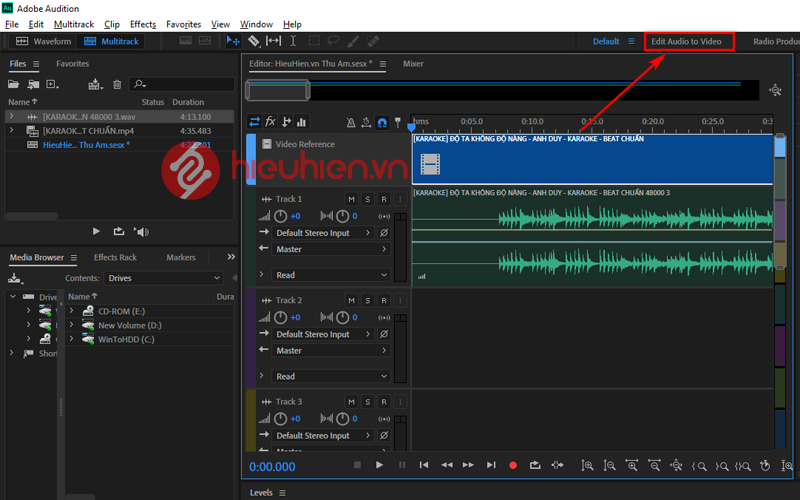Viewport: 800px width, 500px height.
Task: Click Track 3 volume knob
Action: point(281,419)
